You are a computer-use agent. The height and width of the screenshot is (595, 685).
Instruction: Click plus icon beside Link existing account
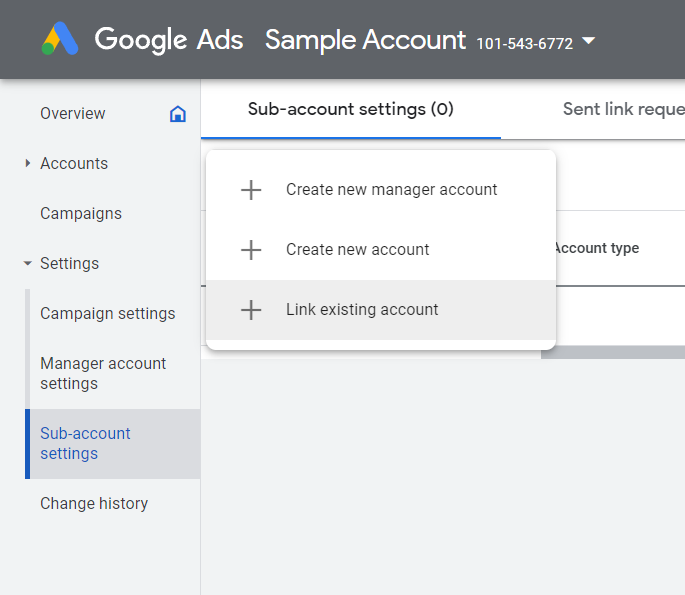(x=251, y=310)
